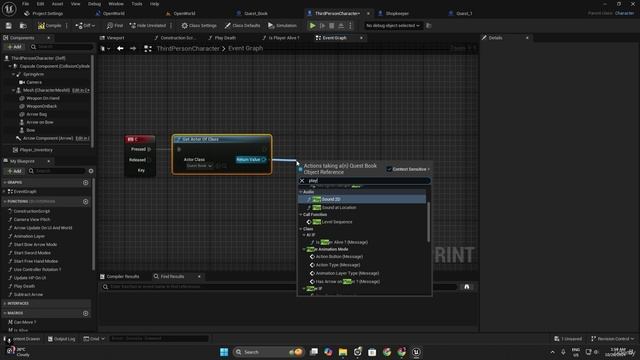Click the Unreal Engine taskbar icon
Image resolution: width=640 pixels, height=360 pixels.
pos(416,352)
